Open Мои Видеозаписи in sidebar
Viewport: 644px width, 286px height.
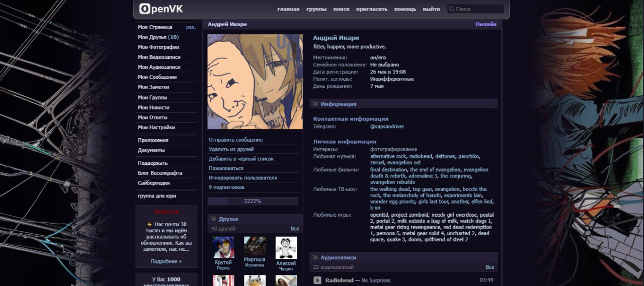pos(159,57)
